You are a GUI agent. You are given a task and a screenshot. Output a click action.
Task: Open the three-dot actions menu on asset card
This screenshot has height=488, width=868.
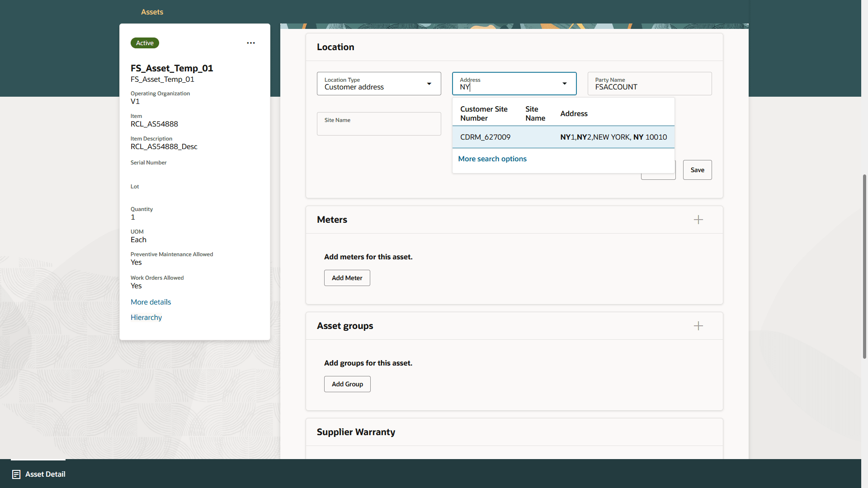point(251,43)
